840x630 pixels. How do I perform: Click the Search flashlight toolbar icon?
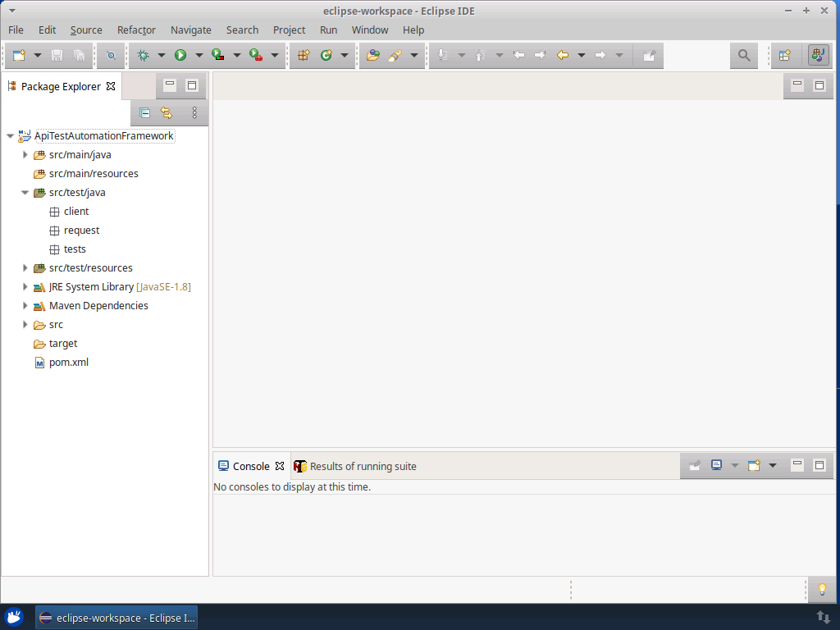pyautogui.click(x=395, y=55)
